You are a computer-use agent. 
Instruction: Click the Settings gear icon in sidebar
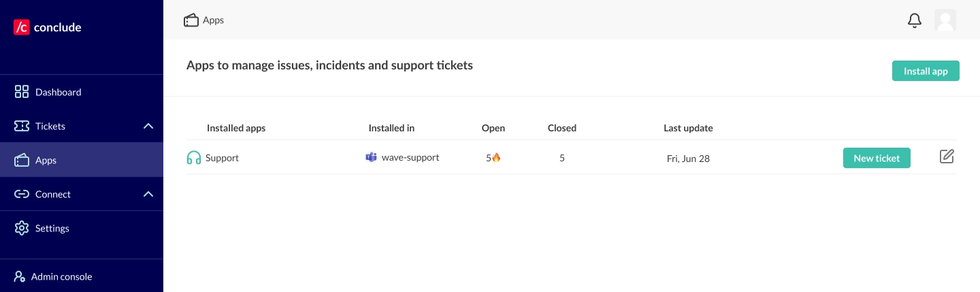click(22, 228)
